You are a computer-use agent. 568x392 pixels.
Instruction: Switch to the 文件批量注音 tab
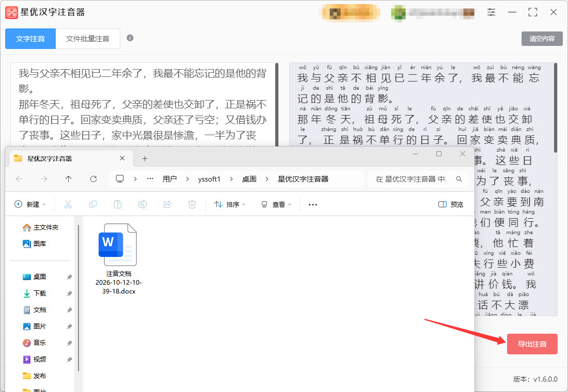click(x=88, y=39)
